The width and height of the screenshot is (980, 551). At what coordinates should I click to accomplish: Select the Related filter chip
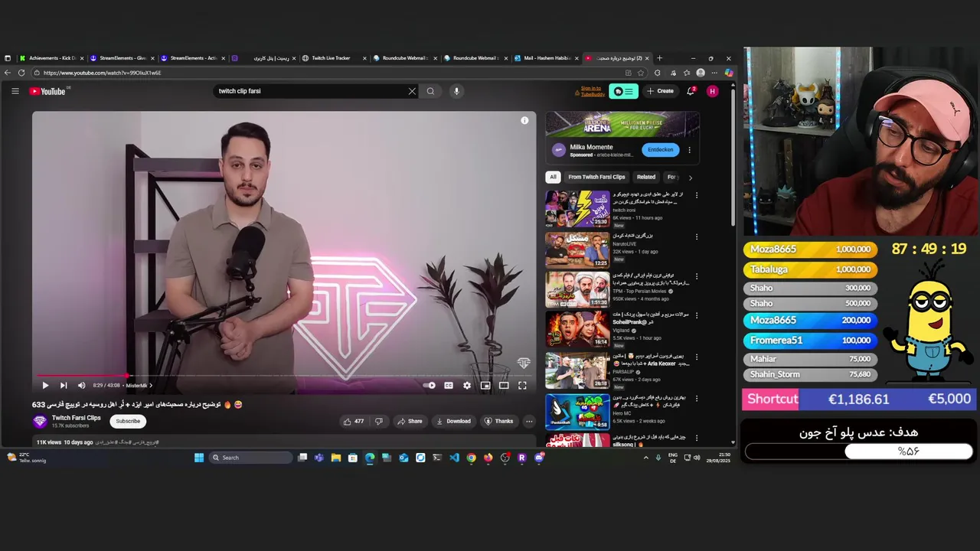tap(646, 177)
